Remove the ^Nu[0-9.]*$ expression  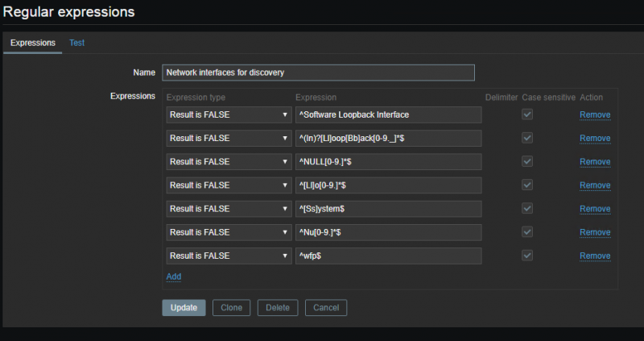[x=595, y=232]
